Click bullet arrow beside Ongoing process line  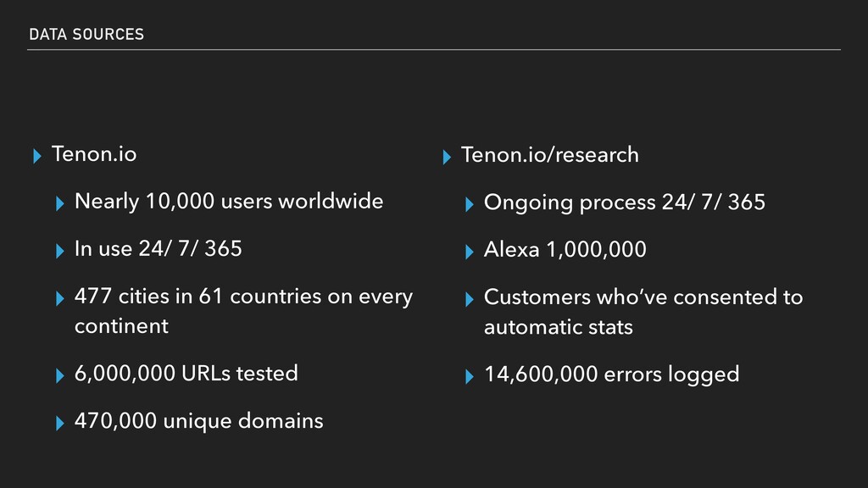(470, 204)
